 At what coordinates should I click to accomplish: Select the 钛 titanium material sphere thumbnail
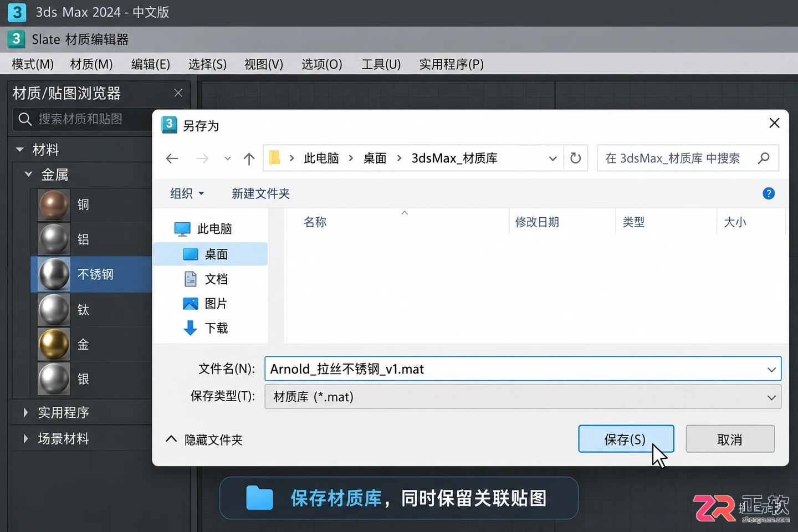(54, 309)
